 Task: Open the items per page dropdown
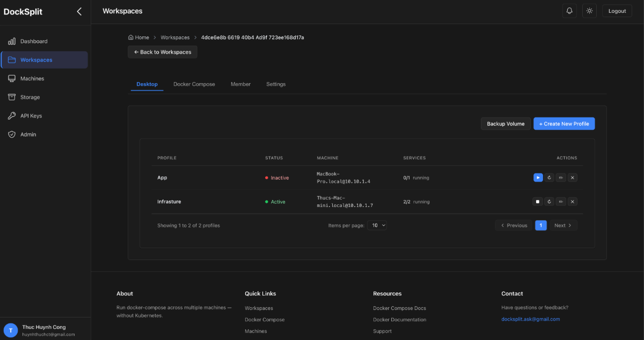(377, 225)
